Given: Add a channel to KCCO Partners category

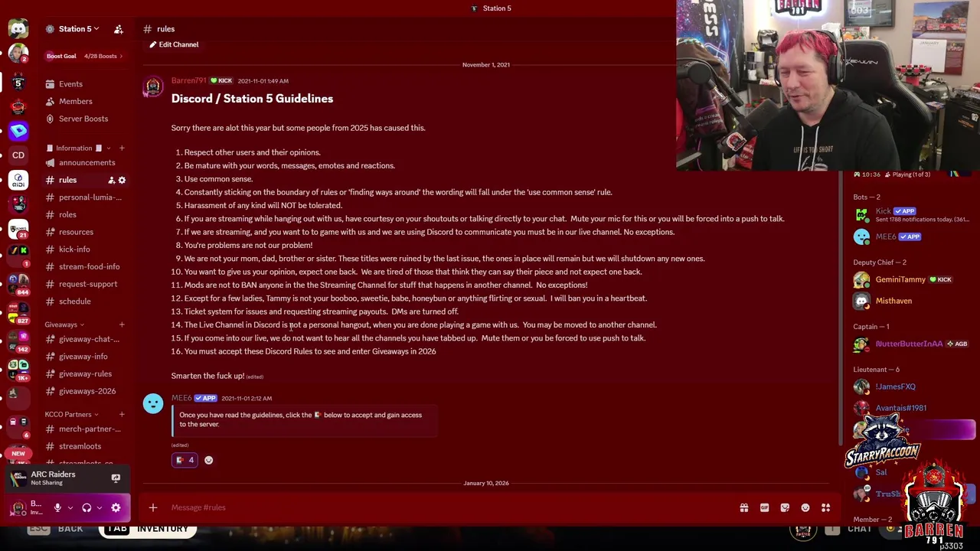Looking at the screenshot, I should (122, 414).
